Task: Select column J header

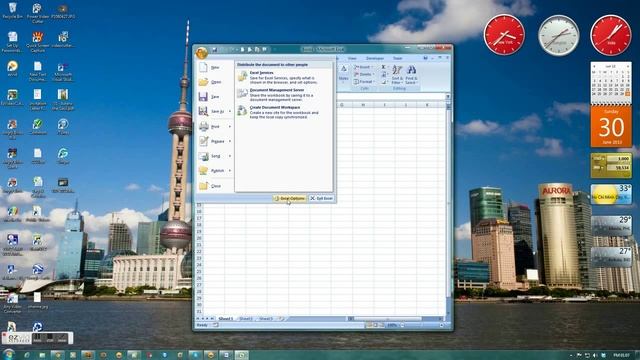Action: (x=405, y=105)
